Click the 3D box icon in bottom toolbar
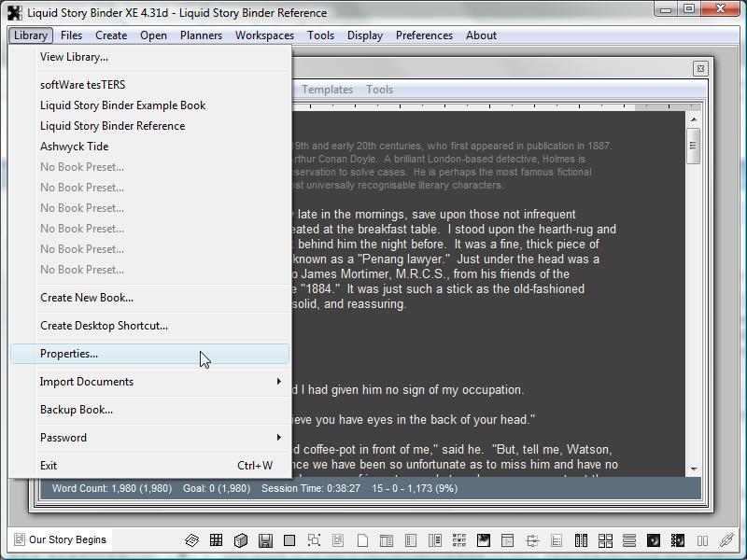 pyautogui.click(x=240, y=540)
